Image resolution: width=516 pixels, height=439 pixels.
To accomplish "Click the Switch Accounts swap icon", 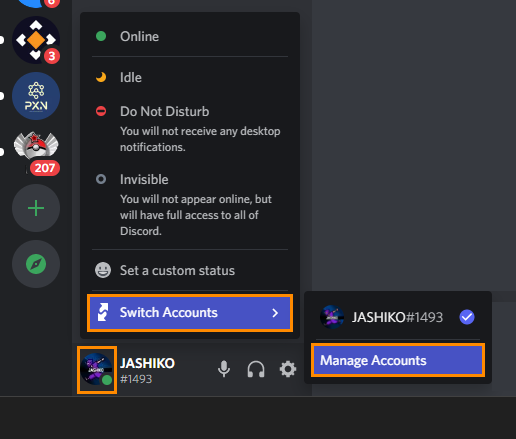I will (x=103, y=313).
